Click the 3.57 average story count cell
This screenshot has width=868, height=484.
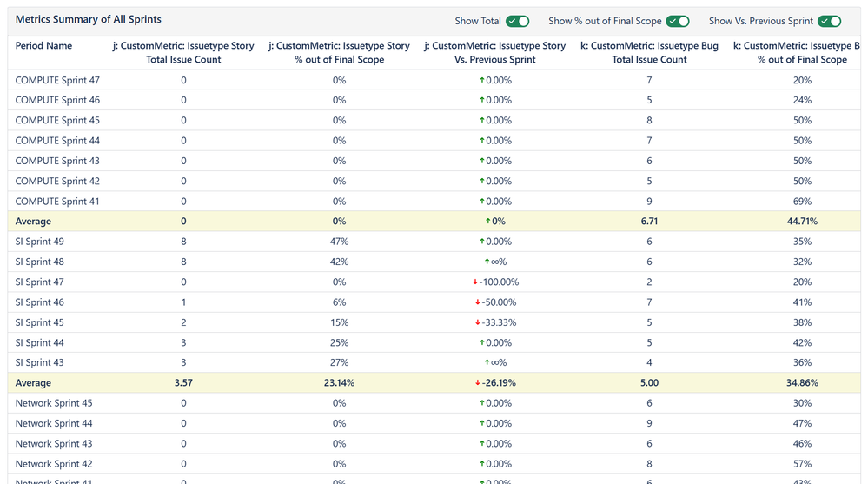(x=183, y=383)
